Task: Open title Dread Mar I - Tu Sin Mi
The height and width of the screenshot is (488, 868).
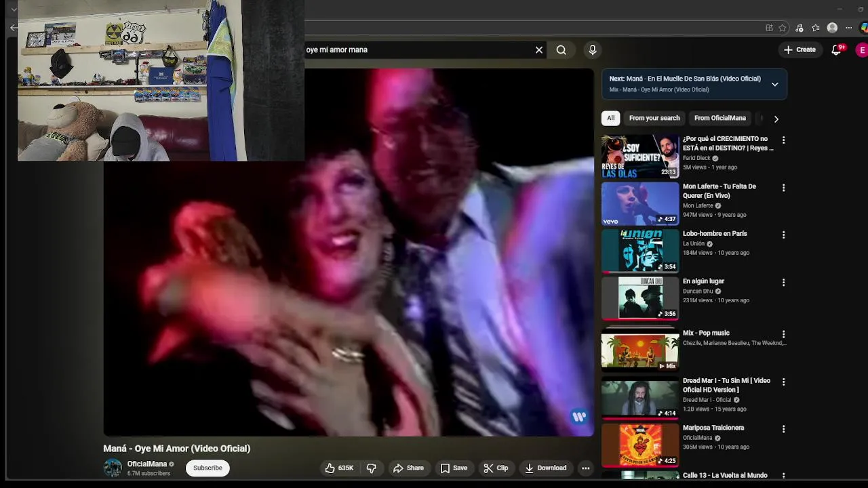Action: (x=726, y=385)
